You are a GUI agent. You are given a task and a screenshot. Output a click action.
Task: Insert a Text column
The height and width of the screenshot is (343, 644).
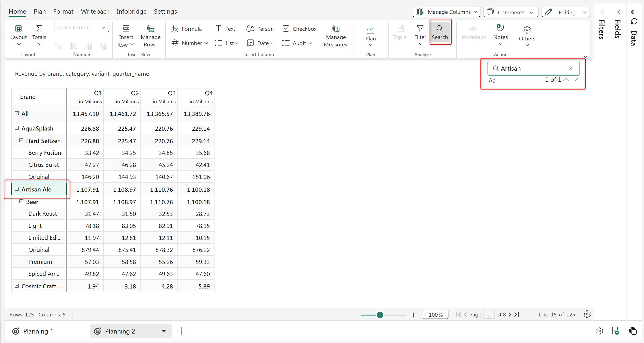[225, 29]
